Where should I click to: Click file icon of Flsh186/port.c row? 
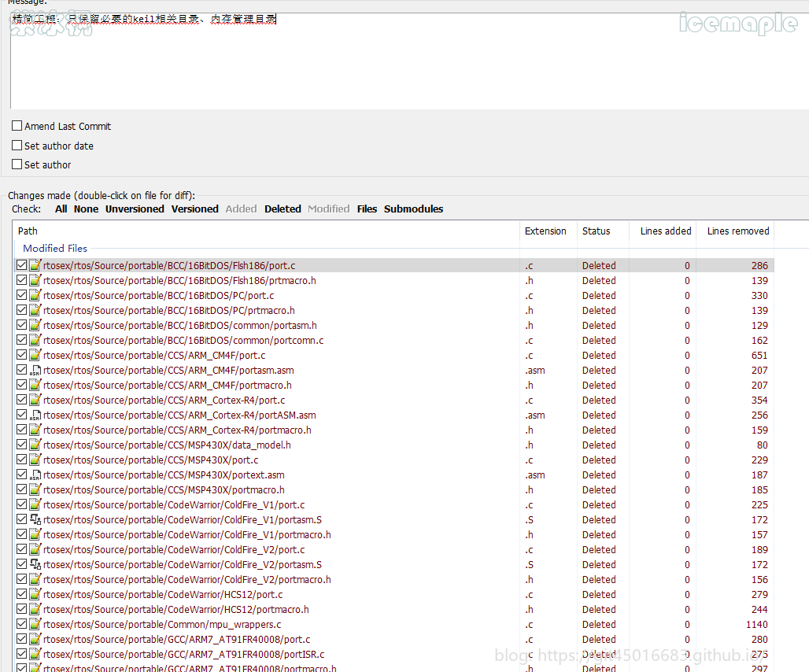pos(35,266)
